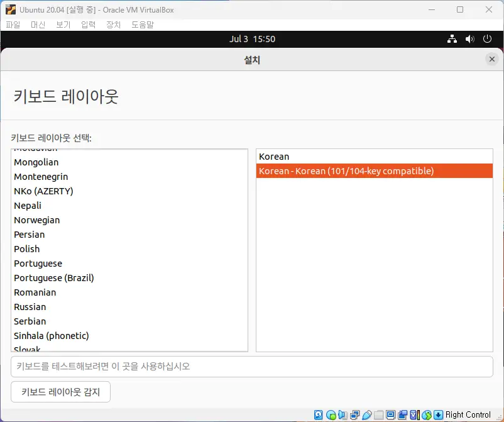Minimize the VirtualBox window

pos(432,9)
